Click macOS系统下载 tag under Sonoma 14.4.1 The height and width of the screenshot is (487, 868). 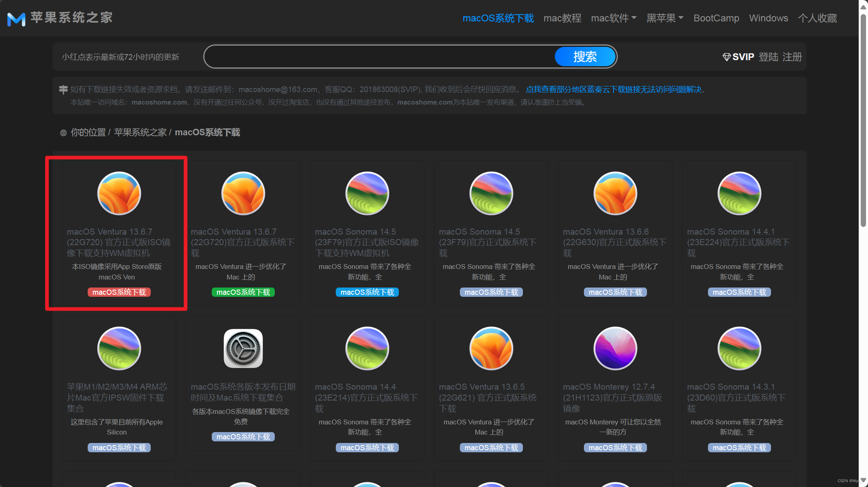point(739,292)
